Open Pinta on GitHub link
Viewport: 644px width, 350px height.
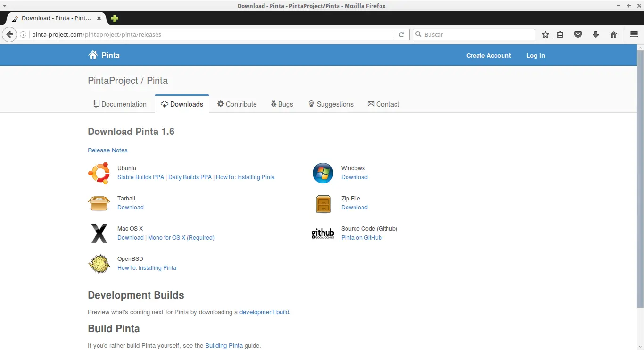362,238
